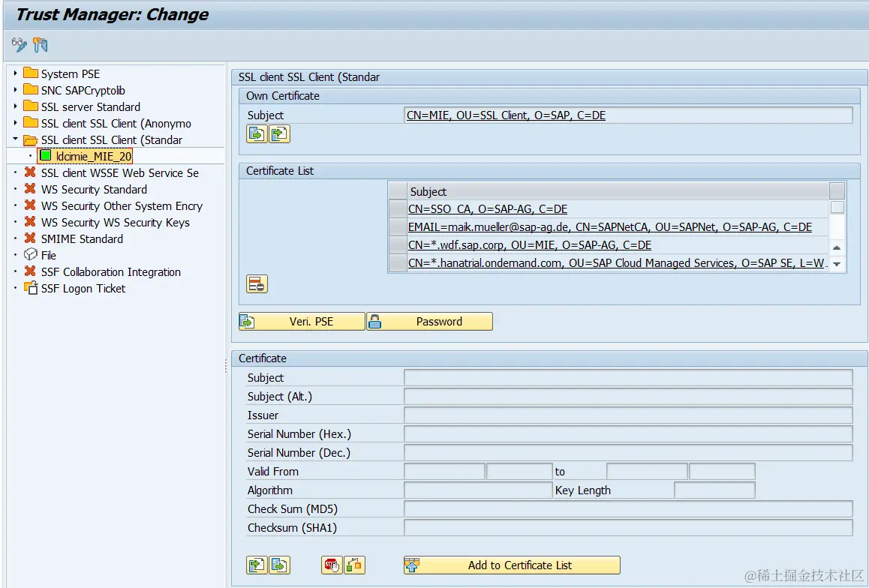Click select-all corner cell of certificate table
The image size is (869, 588).
pos(398,191)
